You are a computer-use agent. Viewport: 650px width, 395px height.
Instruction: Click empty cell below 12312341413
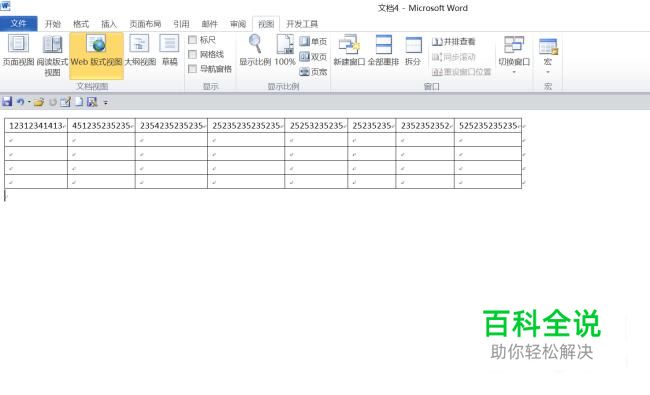click(36, 140)
